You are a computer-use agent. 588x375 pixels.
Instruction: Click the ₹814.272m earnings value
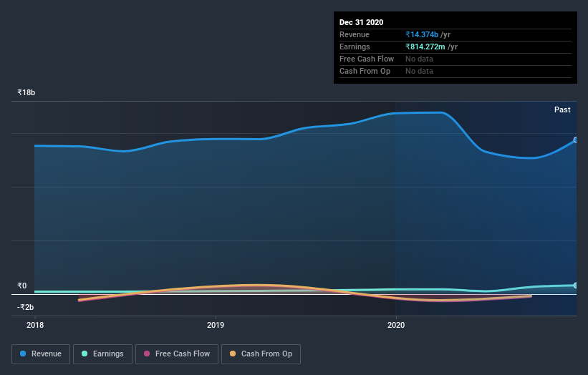(425, 47)
